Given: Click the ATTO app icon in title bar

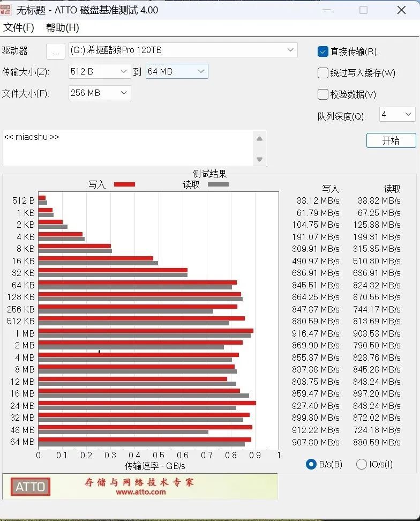Looking at the screenshot, I should tap(5, 10).
